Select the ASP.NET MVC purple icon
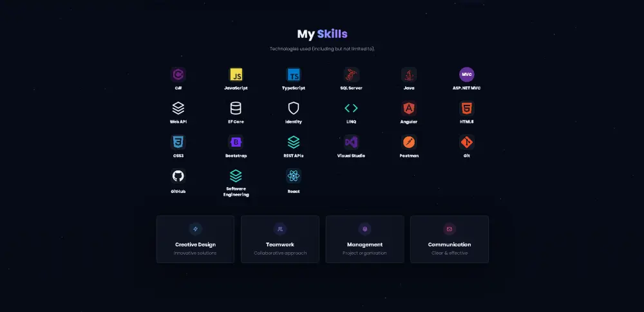This screenshot has width=644, height=312. coord(466,75)
